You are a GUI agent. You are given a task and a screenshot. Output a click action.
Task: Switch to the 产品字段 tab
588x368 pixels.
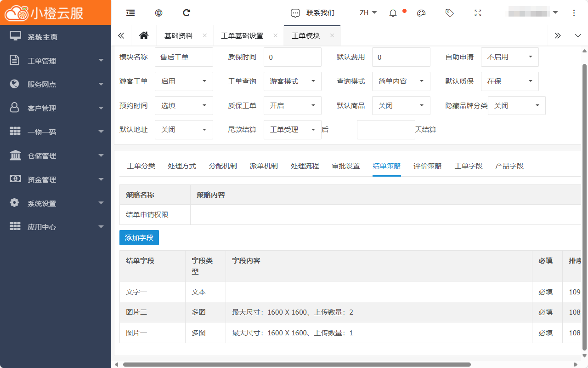tap(509, 166)
